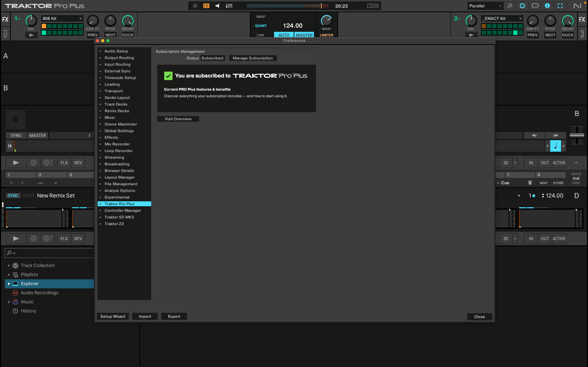
Task: Select Controller Manager in preferences list
Action: point(123,210)
